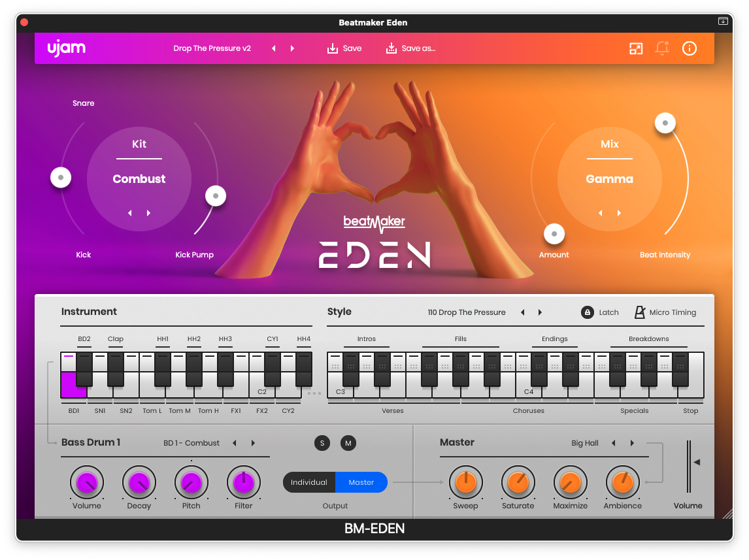This screenshot has height=560, width=749.
Task: Click the Micro Timing metronome icon
Action: [640, 312]
